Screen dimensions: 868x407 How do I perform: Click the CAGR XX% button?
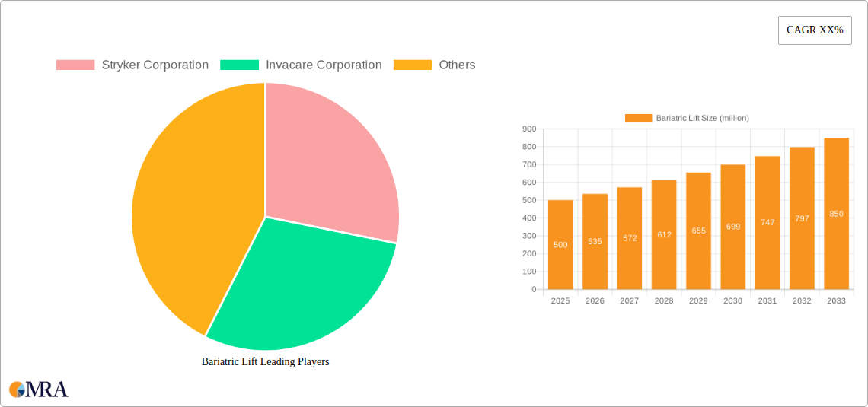tap(815, 30)
